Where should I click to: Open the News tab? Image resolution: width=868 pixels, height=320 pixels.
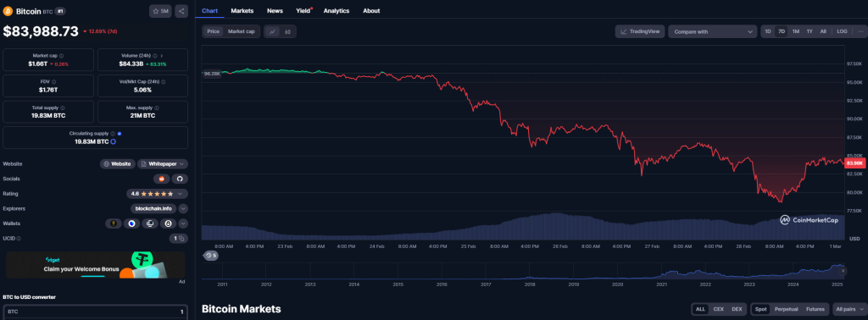point(275,10)
